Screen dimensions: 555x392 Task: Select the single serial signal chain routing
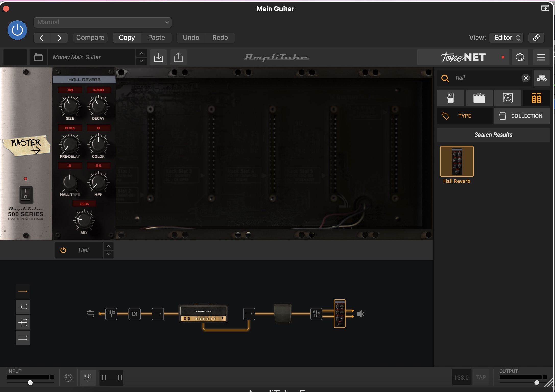point(23,291)
